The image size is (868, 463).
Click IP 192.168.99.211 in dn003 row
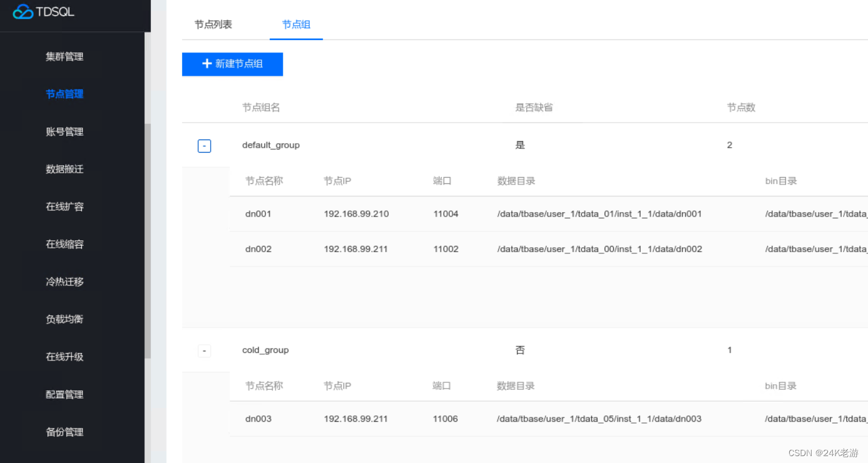[355, 419]
